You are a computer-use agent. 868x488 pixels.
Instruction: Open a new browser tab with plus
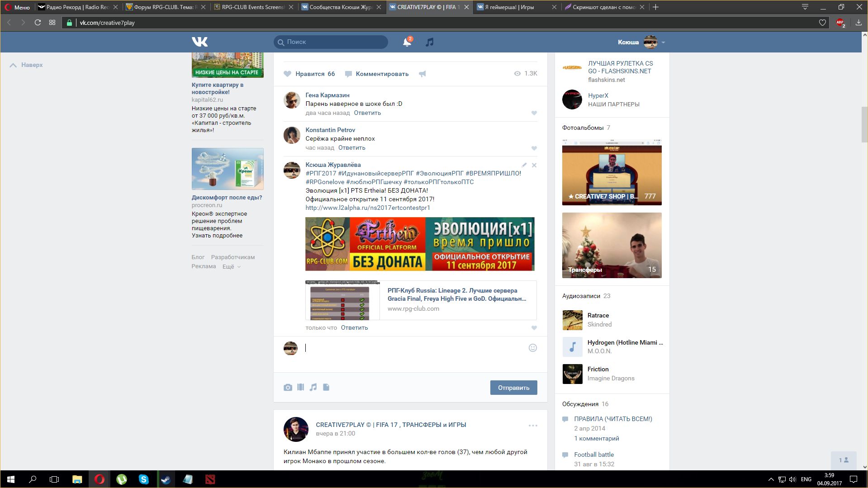[655, 7]
